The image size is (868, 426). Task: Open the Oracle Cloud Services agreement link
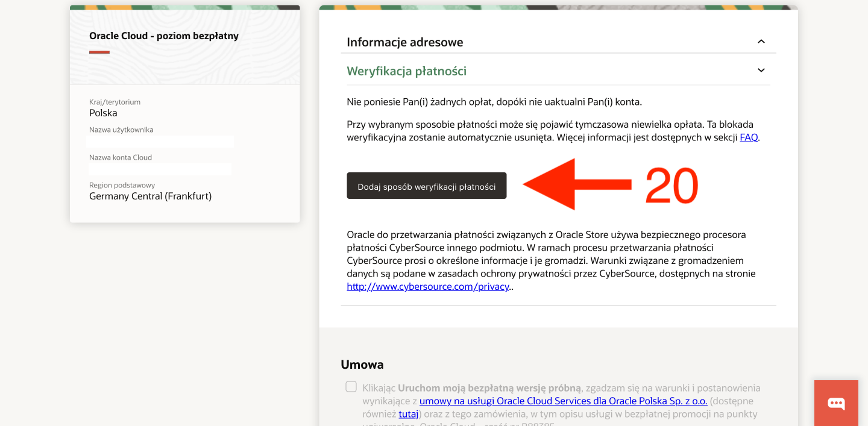tap(563, 401)
